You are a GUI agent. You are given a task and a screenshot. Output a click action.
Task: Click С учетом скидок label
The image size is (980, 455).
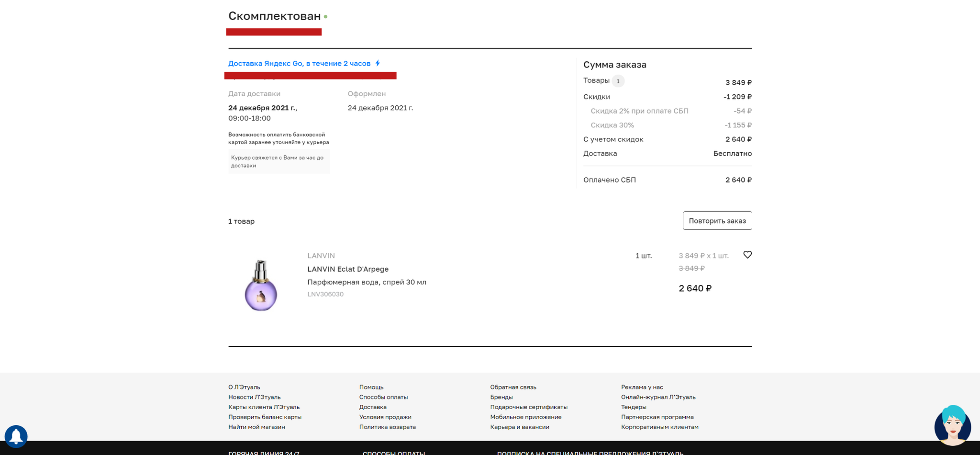(613, 139)
